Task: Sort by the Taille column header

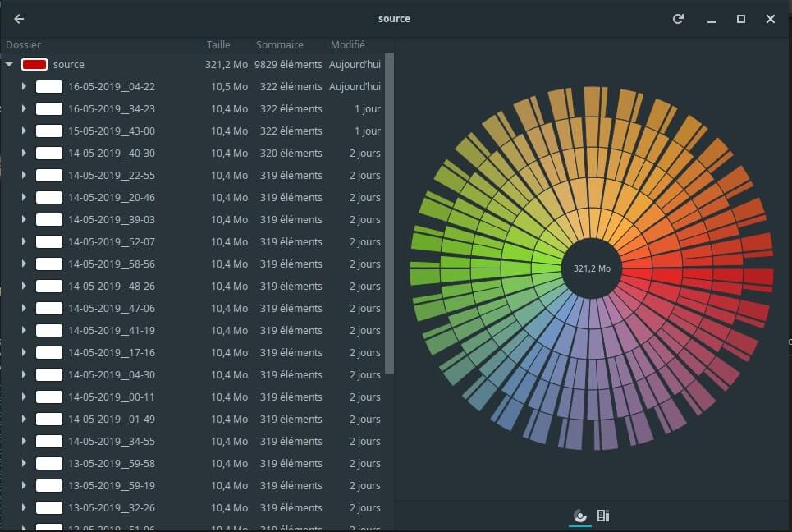Action: point(218,45)
